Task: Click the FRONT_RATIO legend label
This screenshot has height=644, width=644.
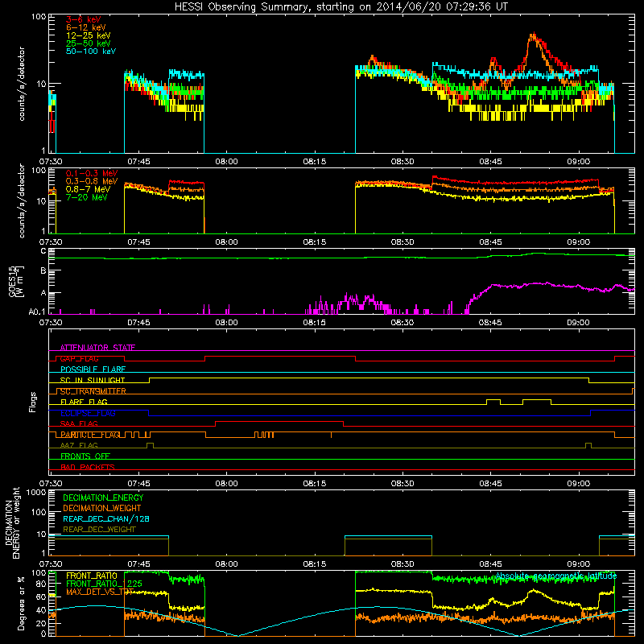Action: pyautogui.click(x=92, y=576)
